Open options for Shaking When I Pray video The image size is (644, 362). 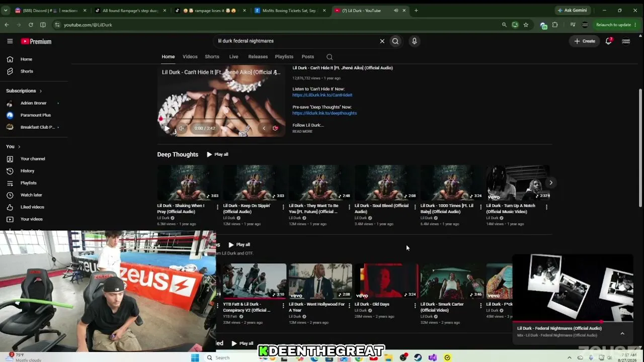(x=217, y=207)
